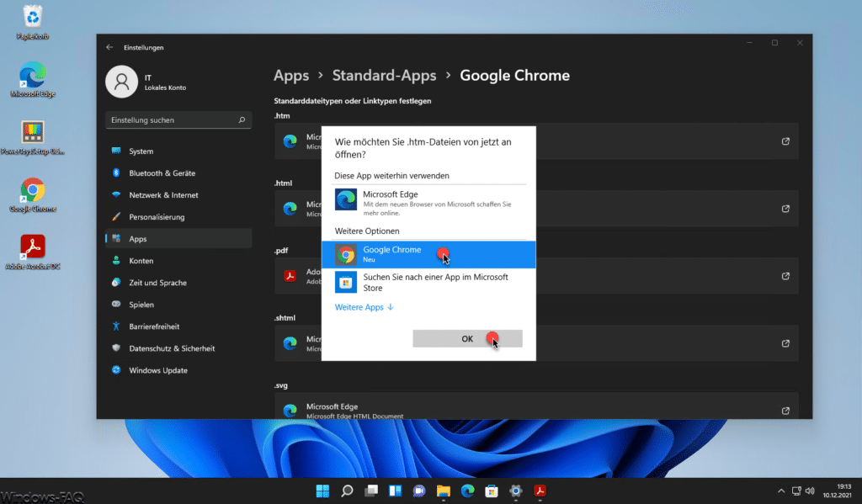This screenshot has width=862, height=504.
Task: Click the Einstellung suchen search field
Action: tap(178, 119)
